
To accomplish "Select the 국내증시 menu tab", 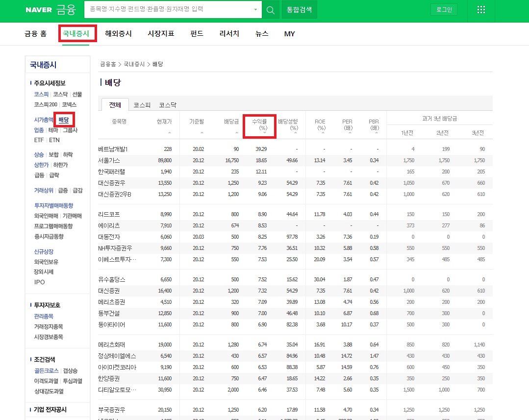I will 76,33.
